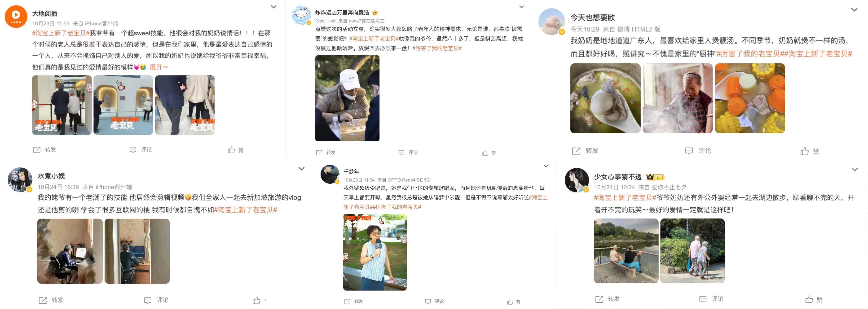Open singing grandma with microphone photo
Image resolution: width=868 pixels, height=309 pixels.
(375, 252)
